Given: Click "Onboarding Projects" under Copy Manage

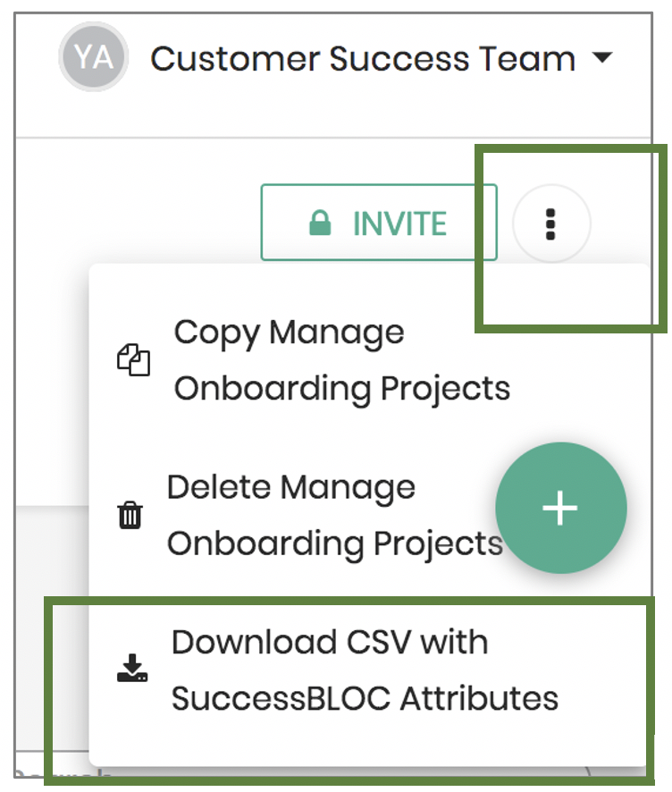Looking at the screenshot, I should point(341,390).
